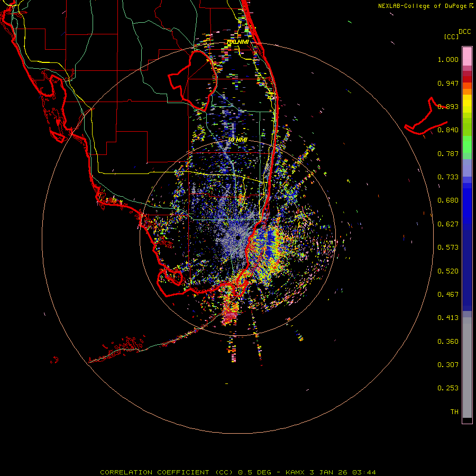Pick the orange segment of the color bar
This screenshot has height=476, width=476.
tap(467, 91)
